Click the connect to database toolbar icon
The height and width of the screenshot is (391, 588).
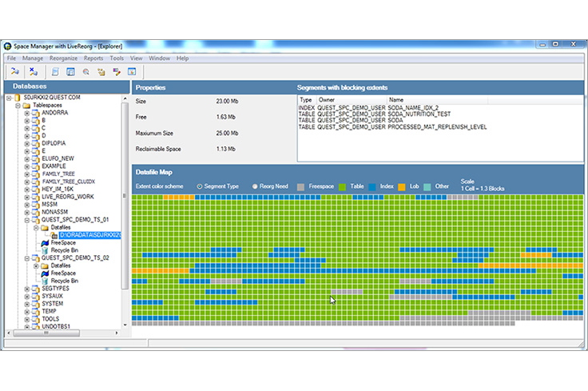click(14, 71)
